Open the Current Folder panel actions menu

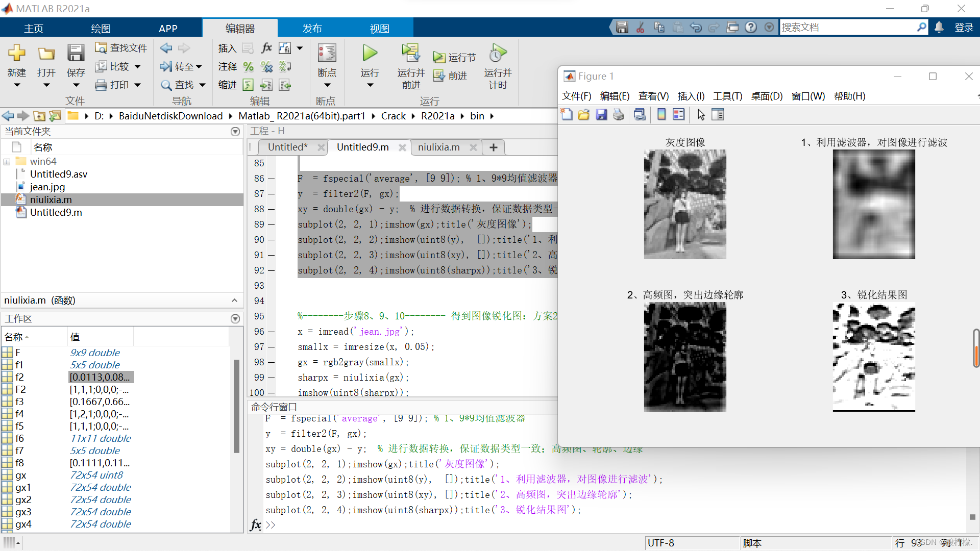(x=235, y=132)
